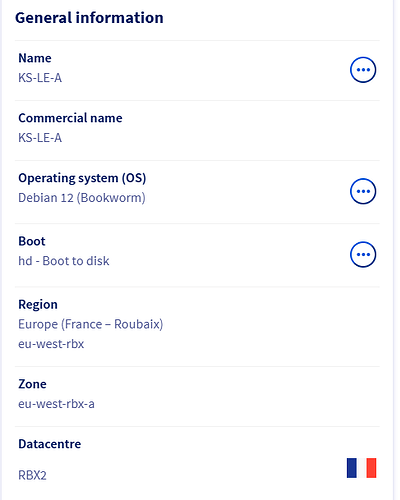Screen dimensions: 400x500
Task: Click the Datacentre label
Action: click(x=50, y=444)
